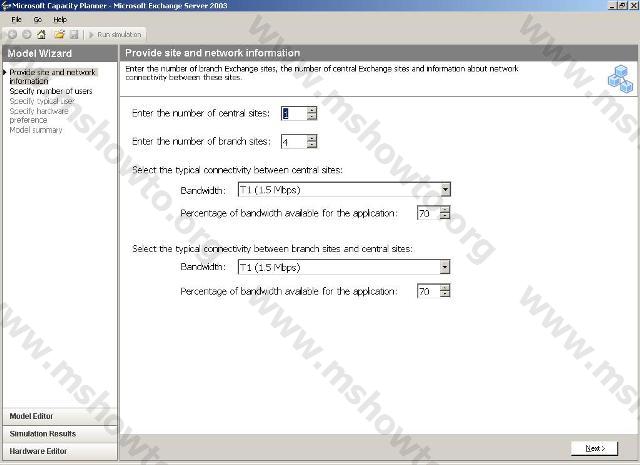Click central sites bandwidth percentage field
640x465 pixels.
pos(428,213)
